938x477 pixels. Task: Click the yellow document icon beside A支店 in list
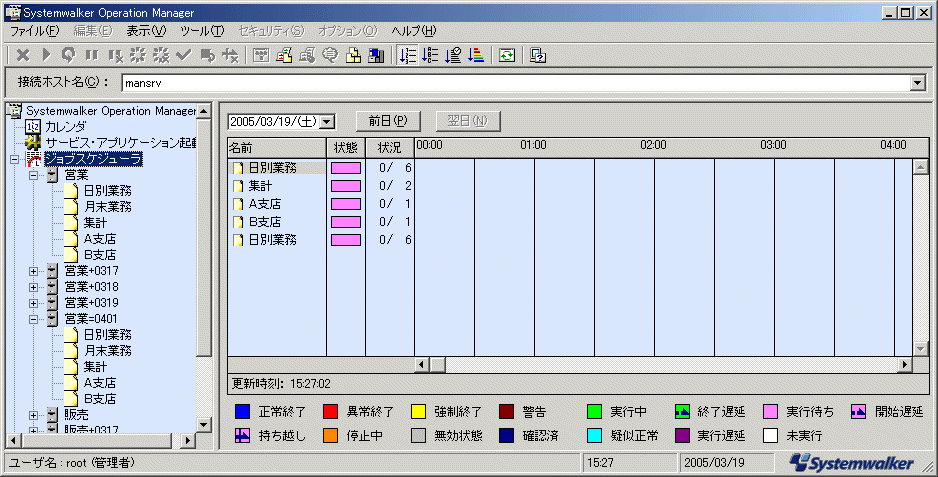pos(238,204)
